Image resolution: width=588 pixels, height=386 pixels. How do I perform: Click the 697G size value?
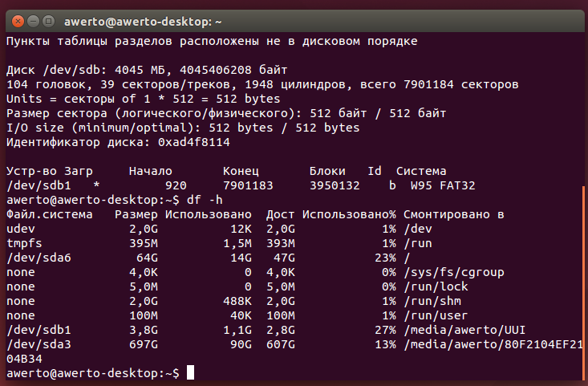144,344
